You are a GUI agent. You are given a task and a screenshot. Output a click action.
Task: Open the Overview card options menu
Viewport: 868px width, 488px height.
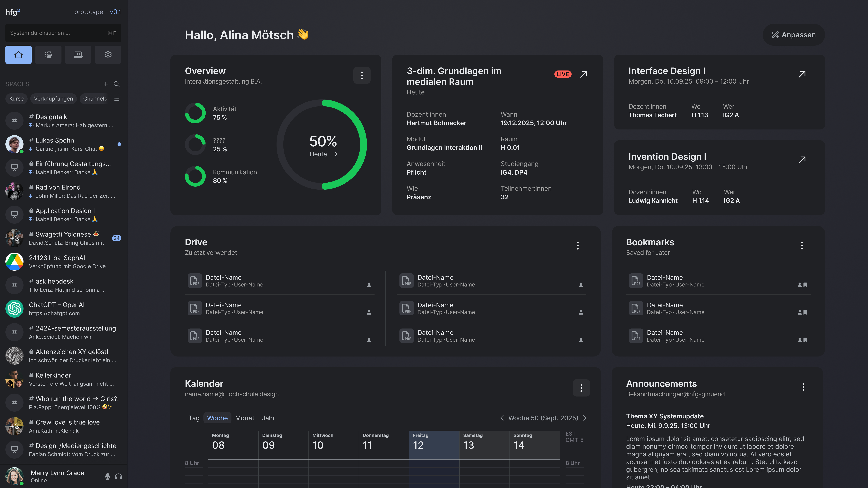tap(362, 75)
